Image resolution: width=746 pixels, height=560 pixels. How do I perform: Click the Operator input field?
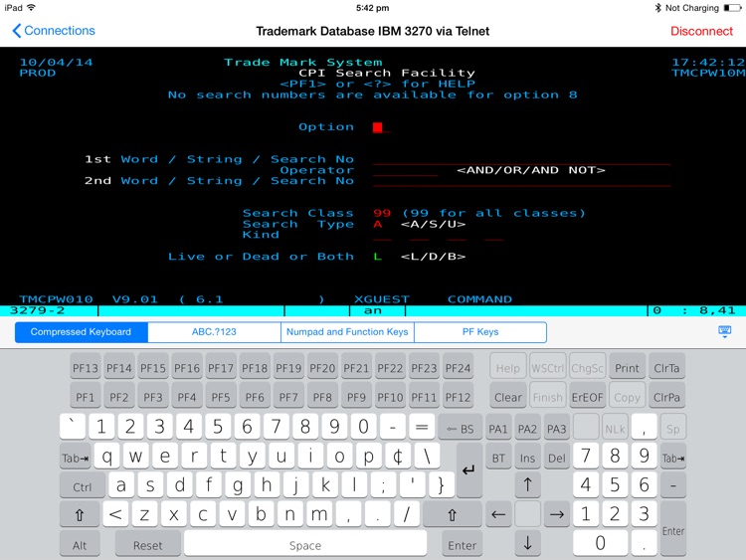click(405, 170)
